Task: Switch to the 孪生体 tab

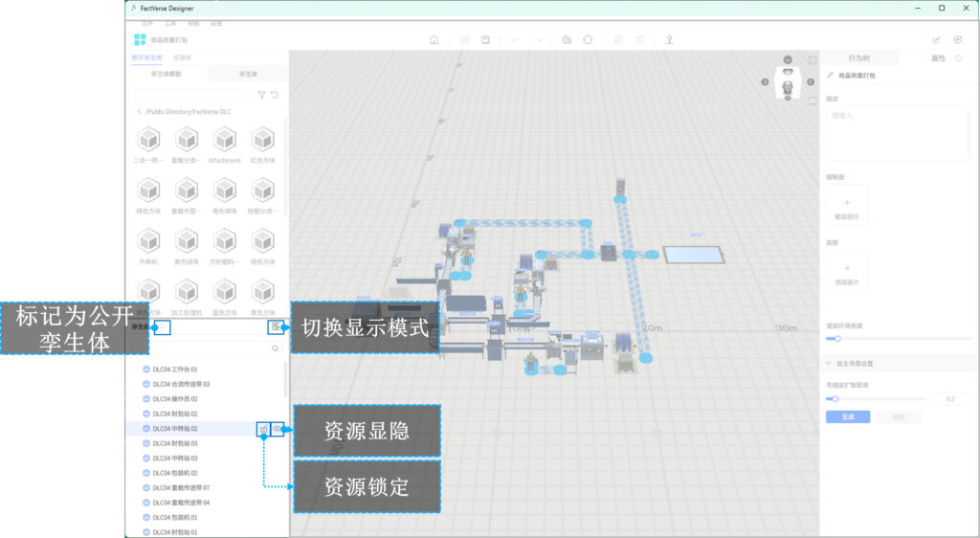Action: pyautogui.click(x=248, y=74)
